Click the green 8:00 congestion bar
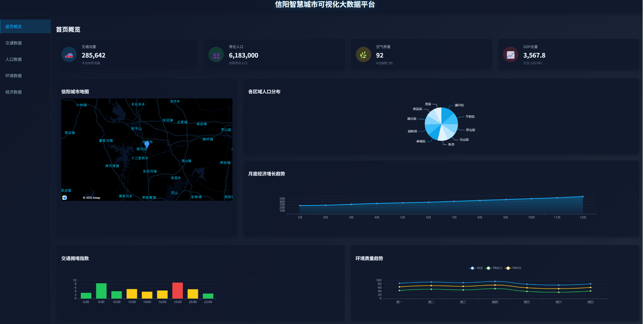The image size is (644, 324). pos(101,291)
